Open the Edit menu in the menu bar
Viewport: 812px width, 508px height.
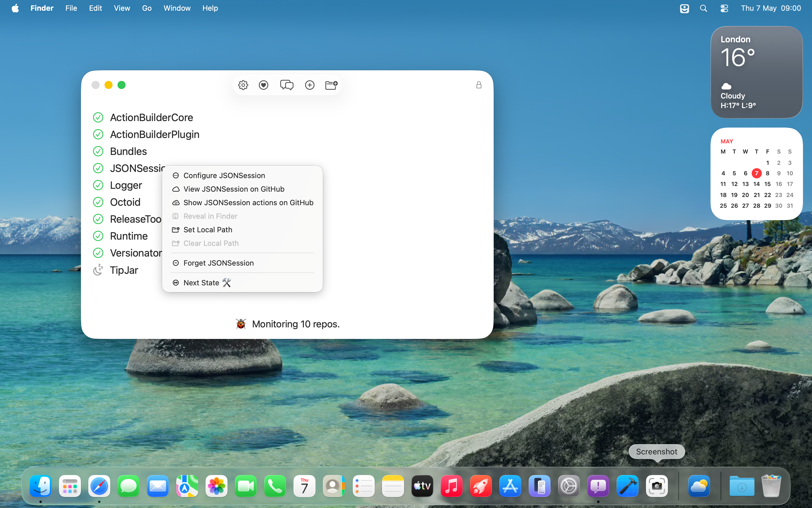tap(95, 8)
